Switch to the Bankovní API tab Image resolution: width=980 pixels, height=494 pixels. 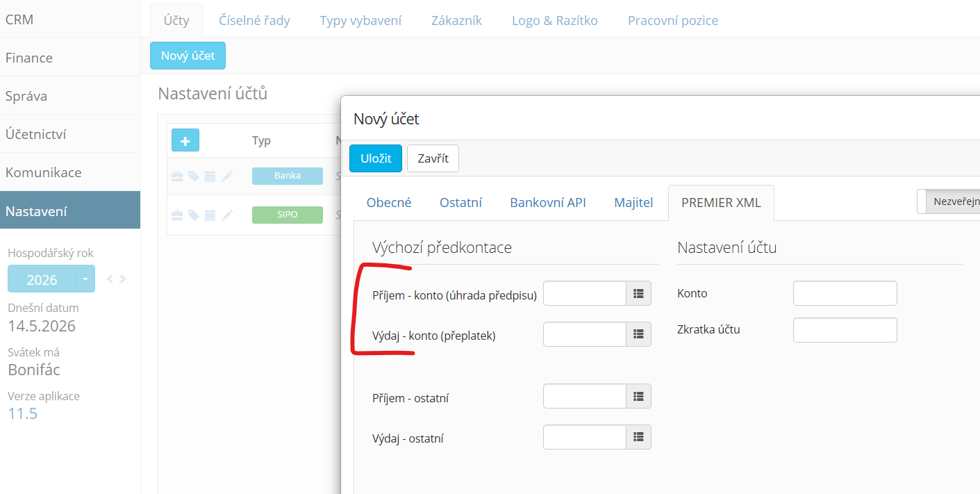point(548,202)
